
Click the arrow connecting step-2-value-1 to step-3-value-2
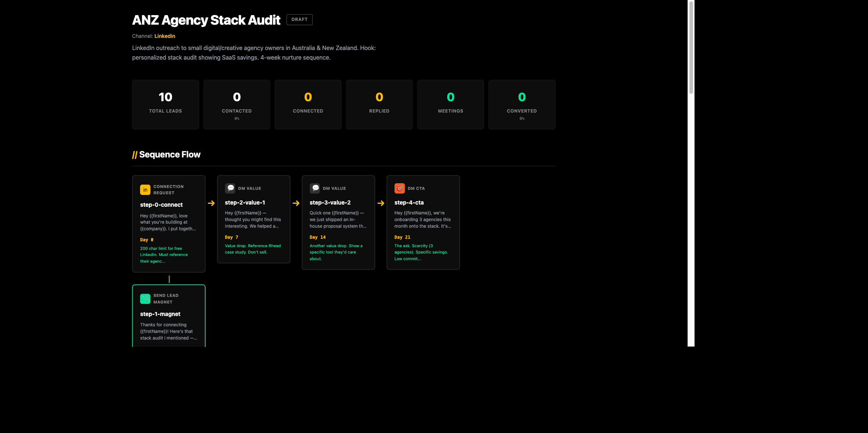(296, 203)
